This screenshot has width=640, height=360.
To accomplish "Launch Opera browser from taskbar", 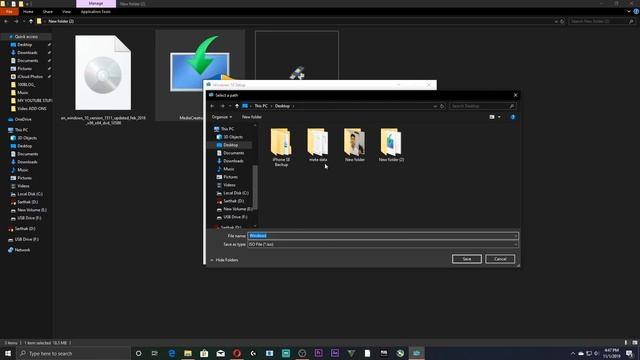I will coord(237,353).
